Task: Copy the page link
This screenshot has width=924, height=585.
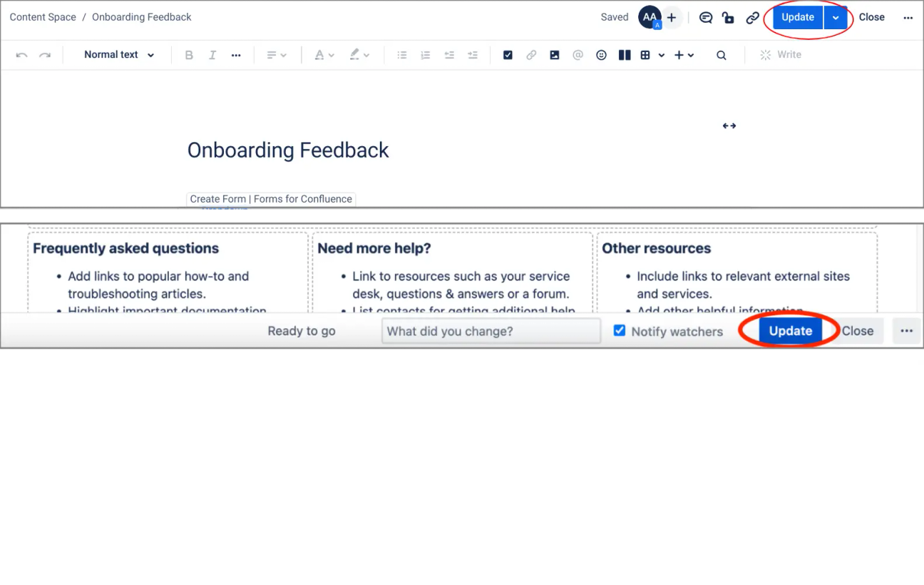Action: click(752, 17)
